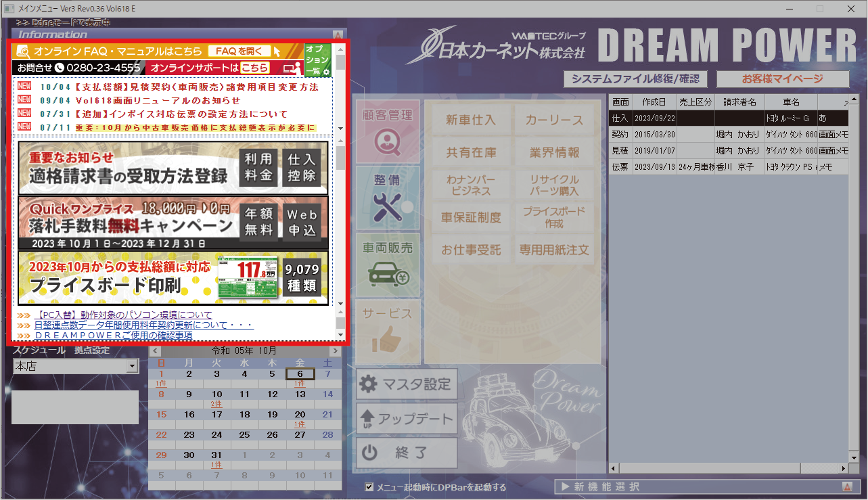Select calendar date 6

[x=299, y=373]
